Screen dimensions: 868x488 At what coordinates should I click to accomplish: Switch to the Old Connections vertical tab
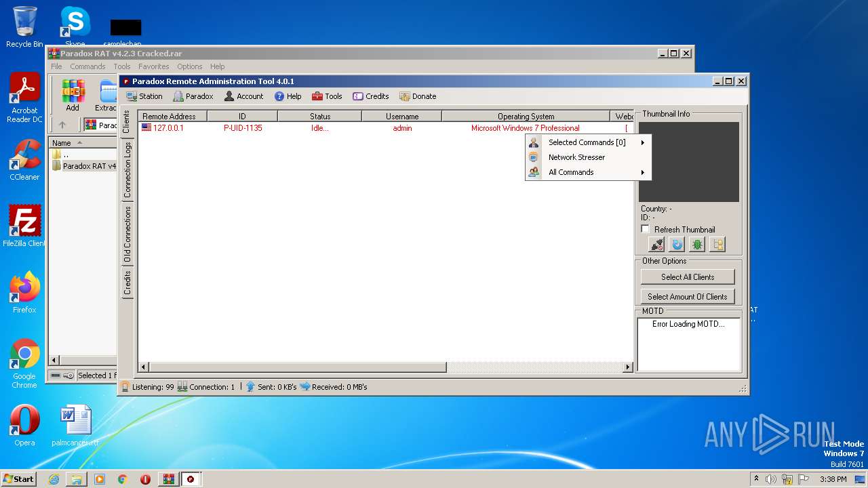coord(127,235)
